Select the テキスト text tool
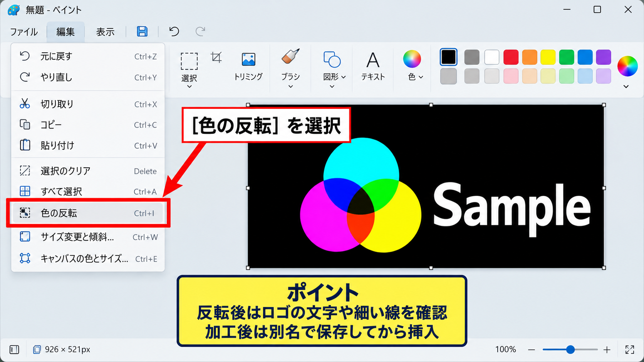This screenshot has height=362, width=644. click(x=373, y=66)
